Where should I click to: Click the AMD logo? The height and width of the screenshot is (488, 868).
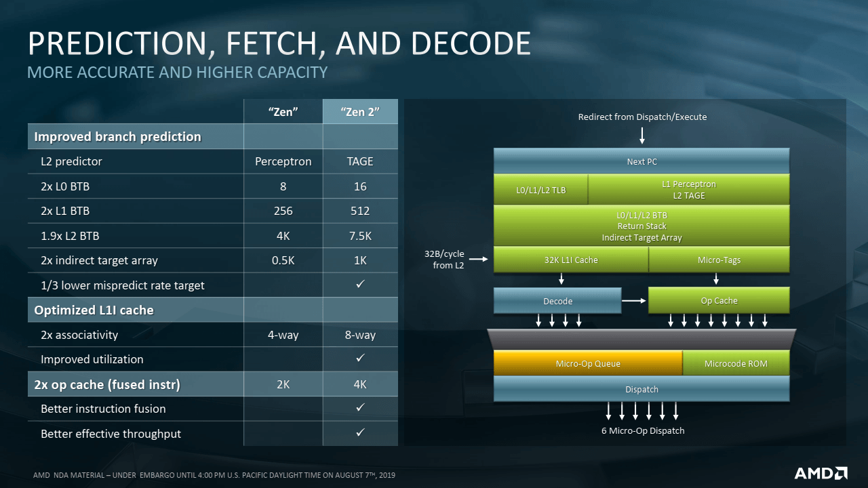pyautogui.click(x=821, y=472)
